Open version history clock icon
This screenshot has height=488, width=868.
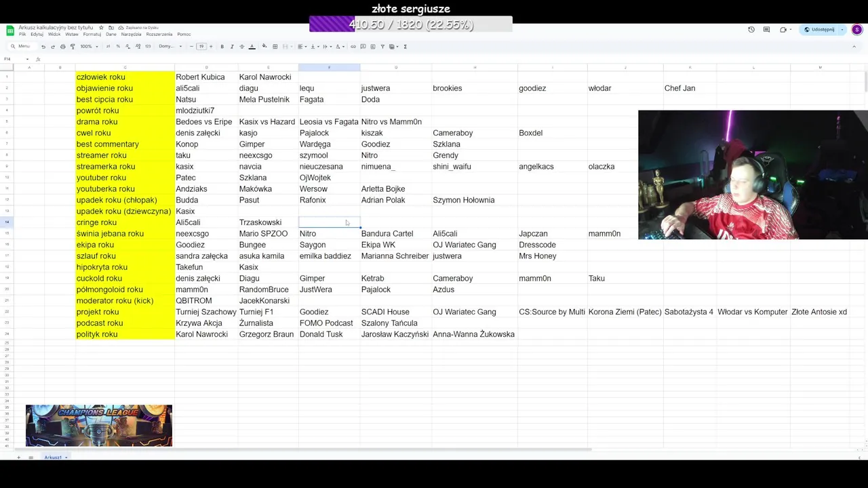click(x=751, y=30)
